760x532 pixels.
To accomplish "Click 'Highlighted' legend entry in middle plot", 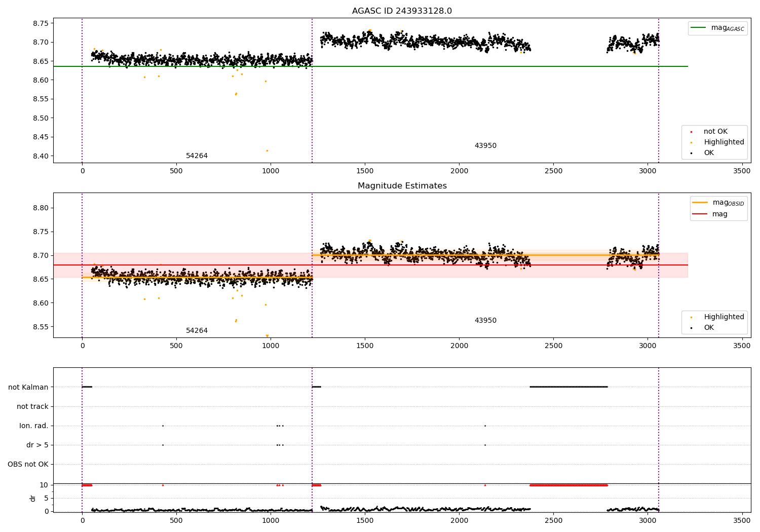I will pyautogui.click(x=717, y=317).
